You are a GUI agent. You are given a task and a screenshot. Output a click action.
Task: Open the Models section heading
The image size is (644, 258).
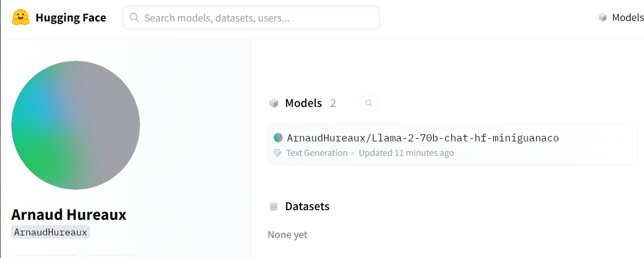click(x=303, y=103)
